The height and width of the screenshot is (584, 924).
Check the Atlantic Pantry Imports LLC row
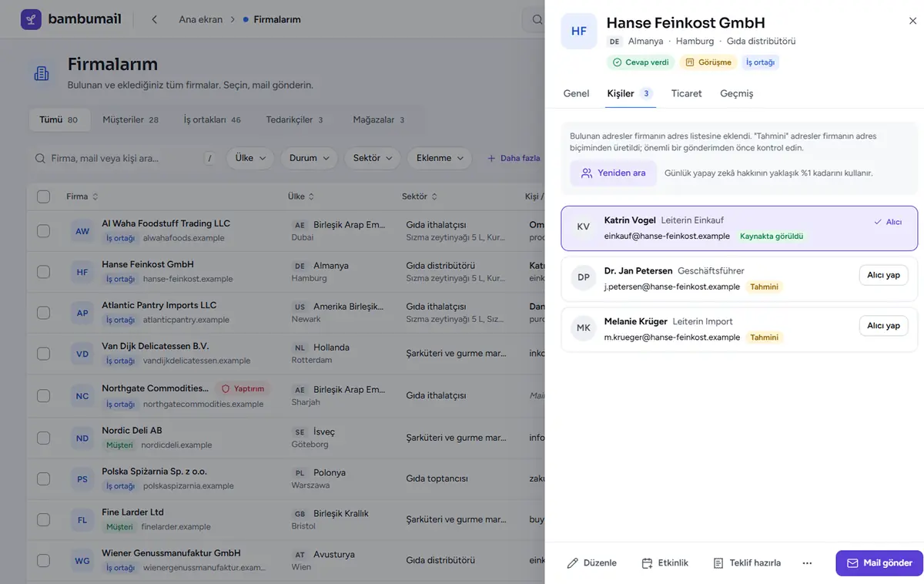pos(43,314)
